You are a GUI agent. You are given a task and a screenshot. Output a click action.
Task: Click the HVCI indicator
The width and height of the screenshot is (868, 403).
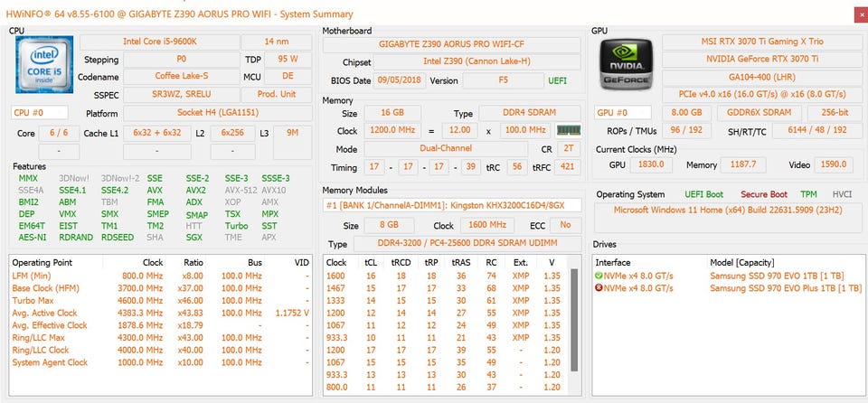point(842,194)
